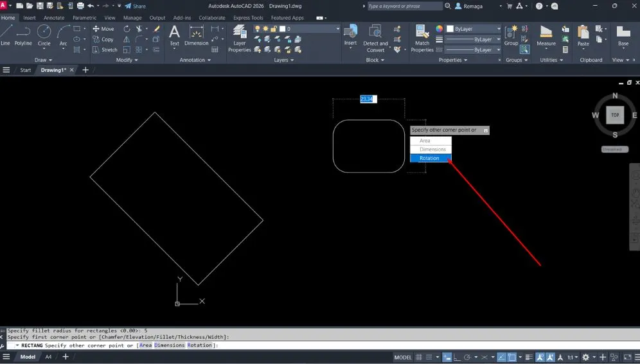The width and height of the screenshot is (640, 364).
Task: Select the Stretch tool
Action: coord(105,49)
